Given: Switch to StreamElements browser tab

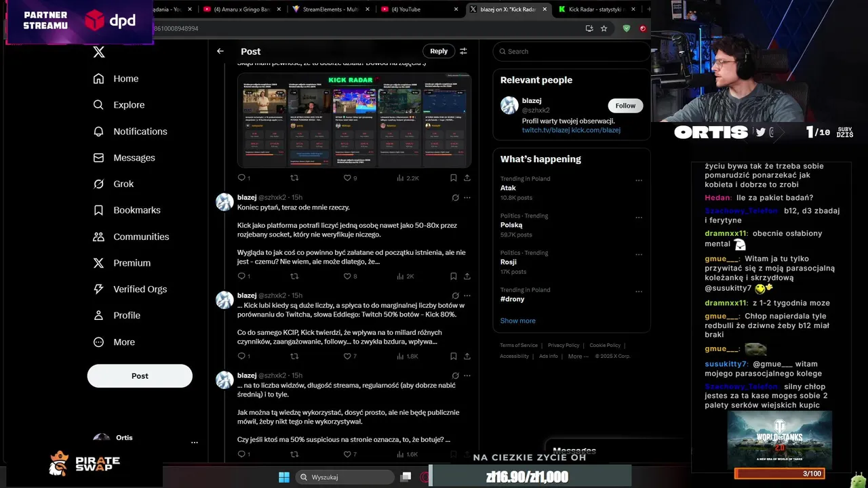Looking at the screenshot, I should click(330, 9).
